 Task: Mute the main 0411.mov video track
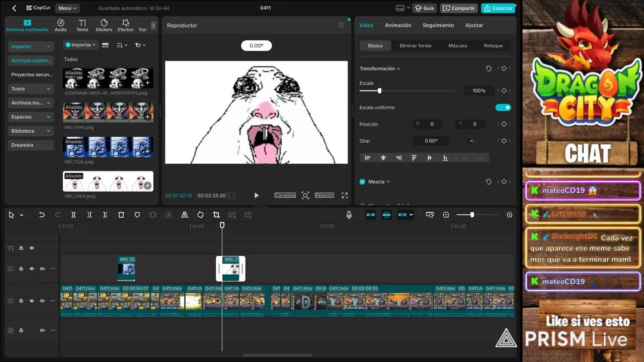[42, 301]
